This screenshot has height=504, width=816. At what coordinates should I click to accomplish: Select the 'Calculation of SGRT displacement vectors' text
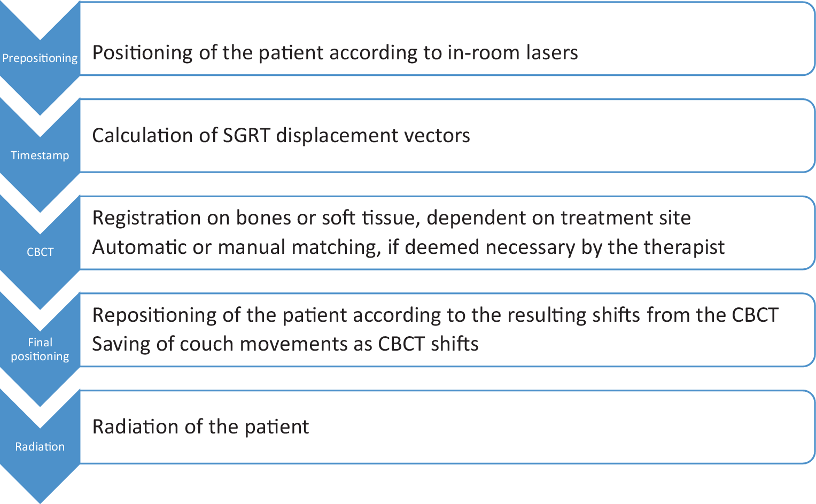pyautogui.click(x=281, y=136)
